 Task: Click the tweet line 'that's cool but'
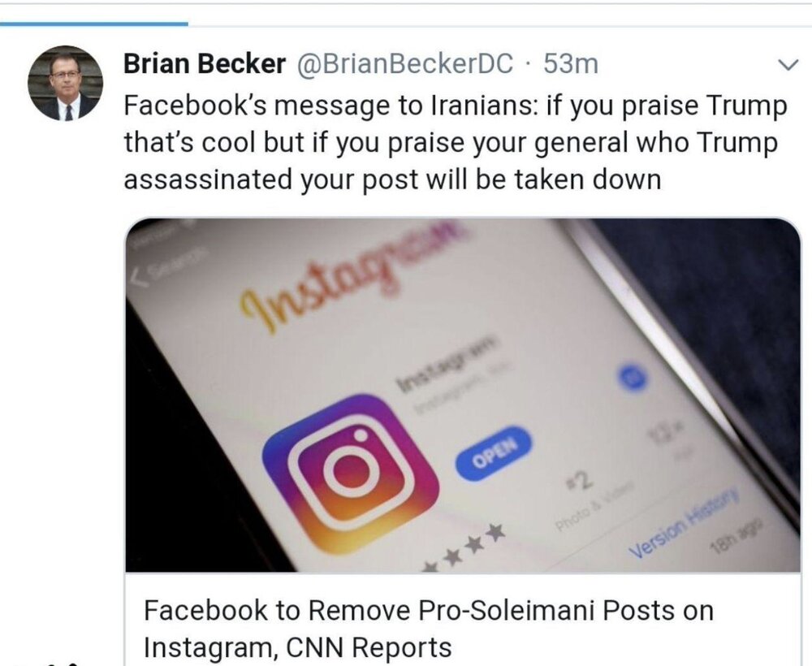click(450, 142)
